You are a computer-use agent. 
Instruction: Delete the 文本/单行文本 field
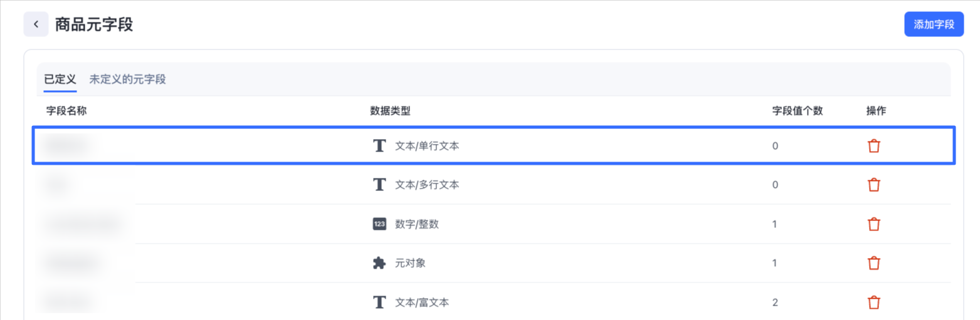point(873,146)
